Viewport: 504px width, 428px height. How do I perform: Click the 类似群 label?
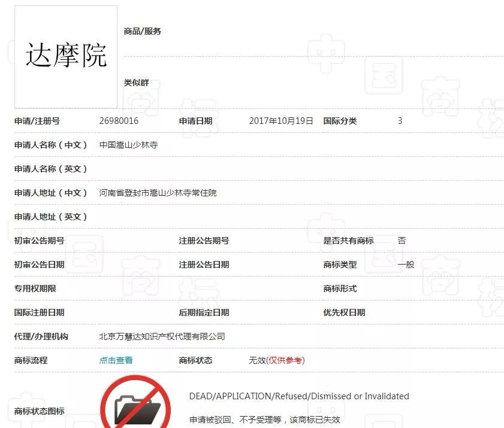point(136,83)
